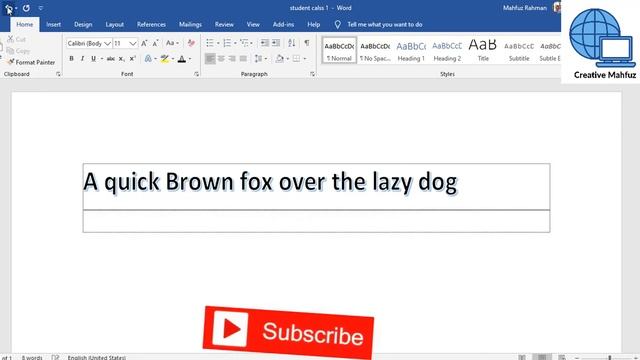Click the Copy command
The height and width of the screenshot is (360, 640).
click(x=18, y=51)
